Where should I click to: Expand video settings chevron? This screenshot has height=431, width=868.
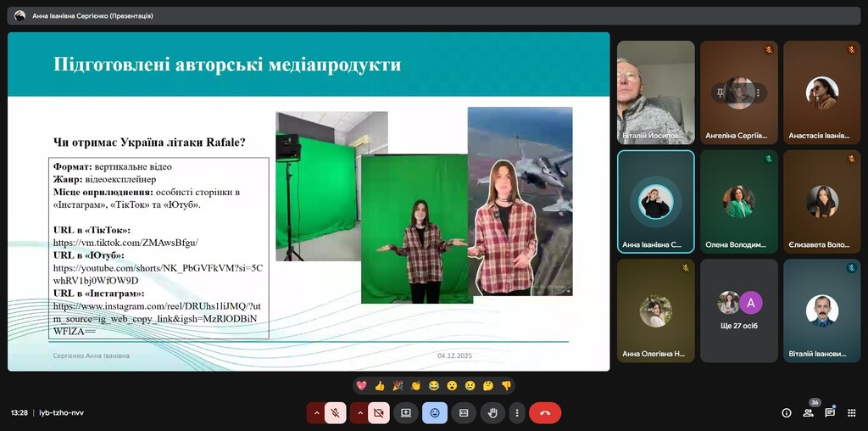coord(359,413)
